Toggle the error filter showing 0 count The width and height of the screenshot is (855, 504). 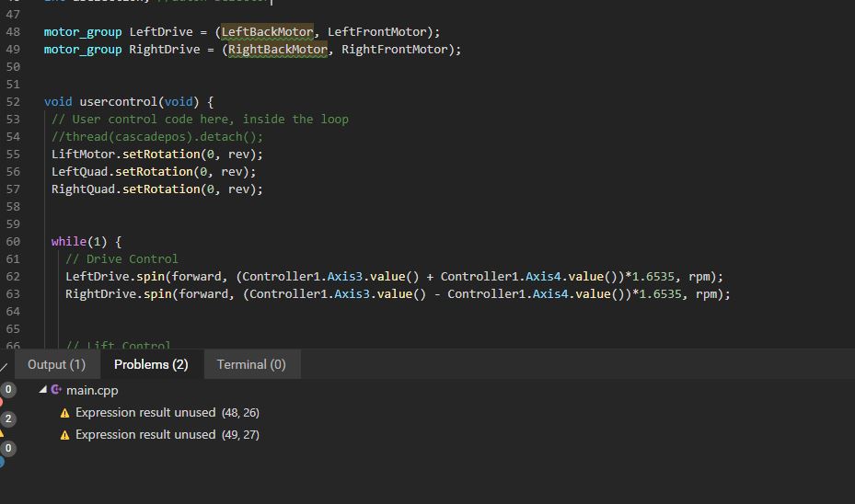8,390
